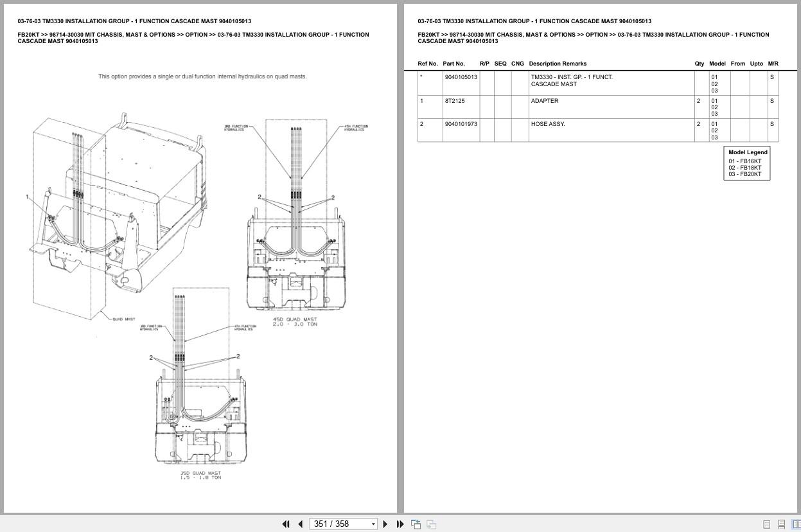The image size is (801, 532).
Task: Click the 45D QUAD MAST diagram label
Action: [x=295, y=321]
